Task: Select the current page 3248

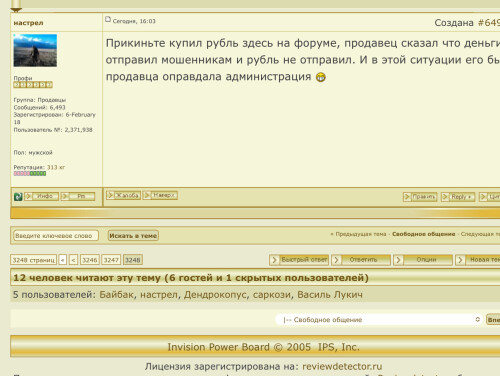Action: coord(133,260)
